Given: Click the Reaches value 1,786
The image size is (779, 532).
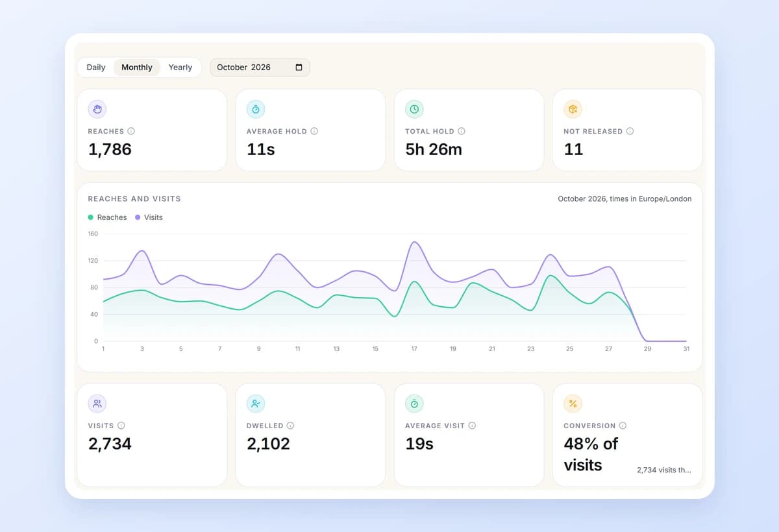Looking at the screenshot, I should pos(110,149).
